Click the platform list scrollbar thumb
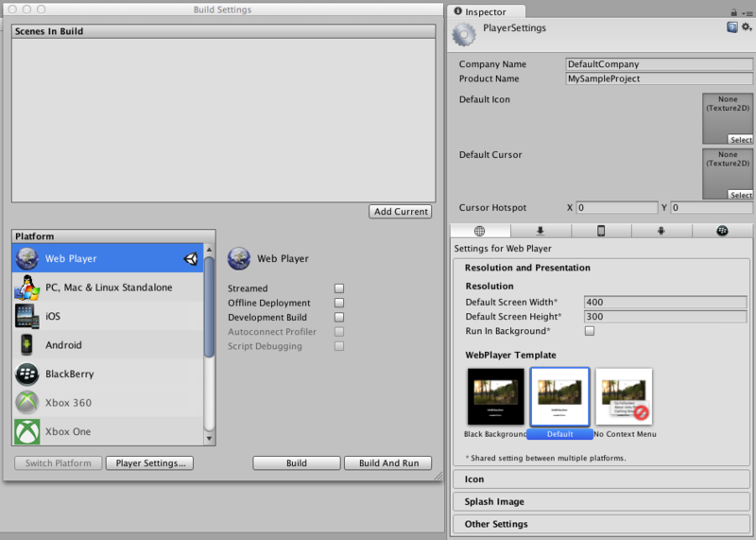The width and height of the screenshot is (756, 540). [x=209, y=307]
